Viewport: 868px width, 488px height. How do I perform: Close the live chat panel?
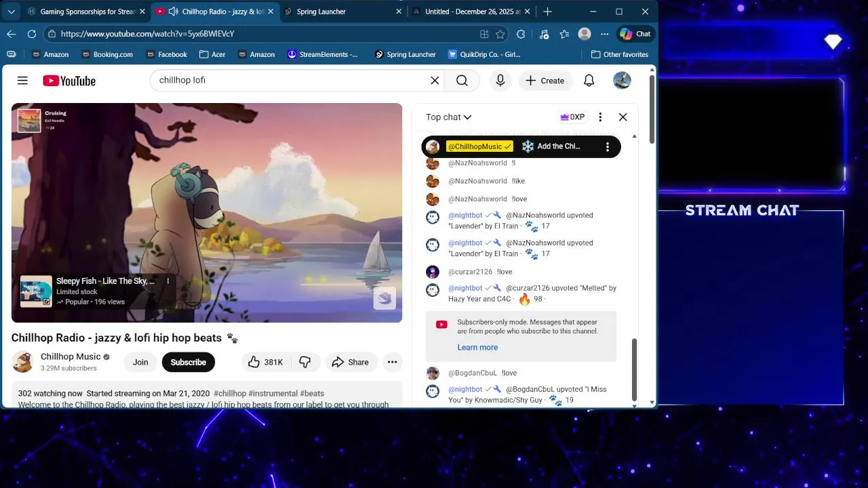[623, 117]
